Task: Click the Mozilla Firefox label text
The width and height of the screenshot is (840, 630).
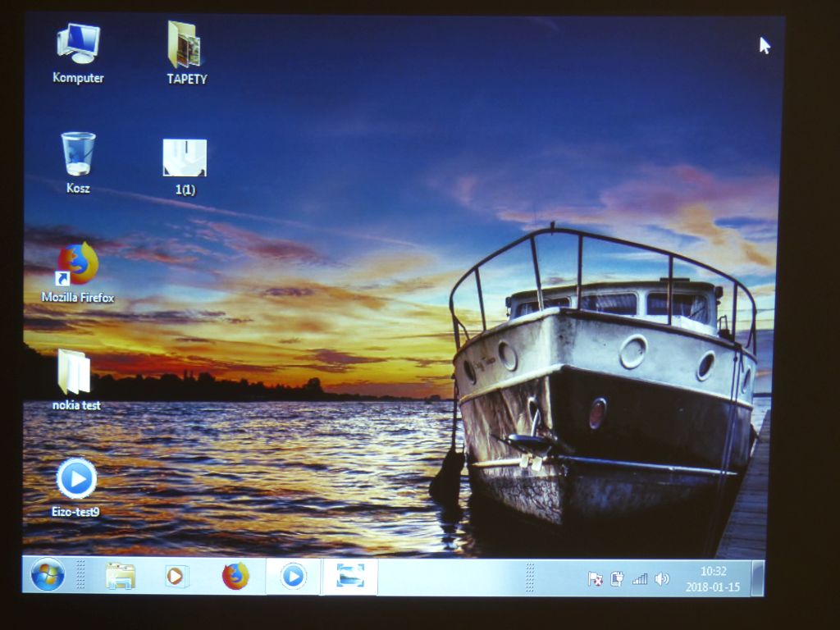Action: click(x=78, y=298)
